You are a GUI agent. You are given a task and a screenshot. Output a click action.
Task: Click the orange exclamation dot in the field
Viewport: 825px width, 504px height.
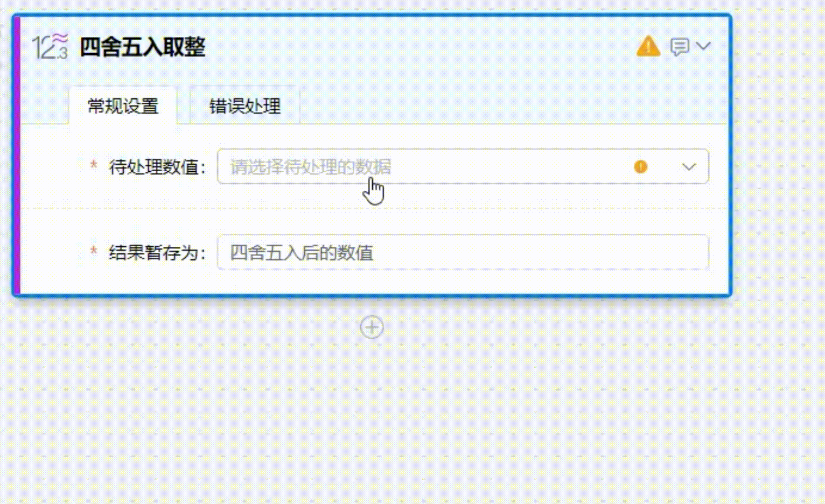[x=641, y=167]
